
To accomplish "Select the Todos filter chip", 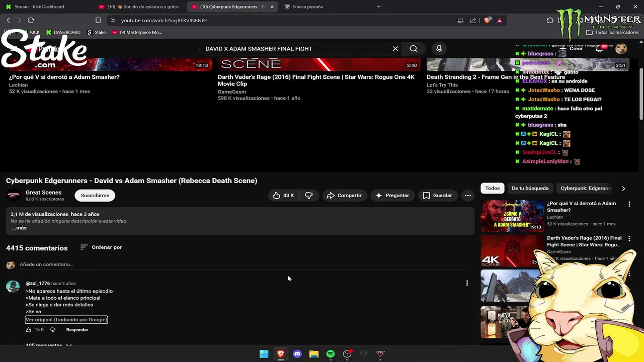I will pos(493,188).
